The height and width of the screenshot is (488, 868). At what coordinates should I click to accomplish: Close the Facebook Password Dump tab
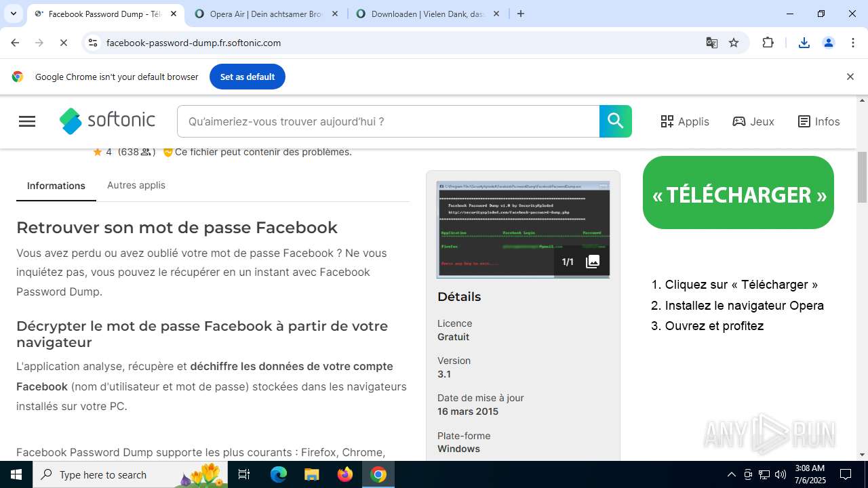pos(174,14)
